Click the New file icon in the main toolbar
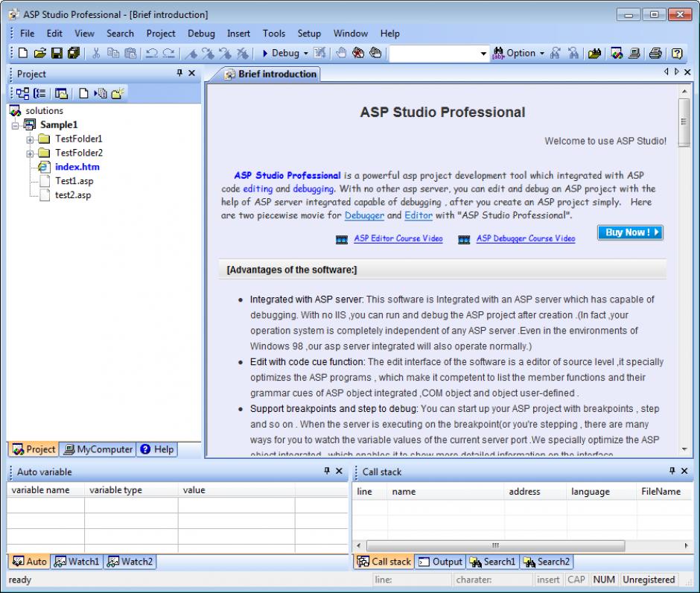 pos(23,53)
